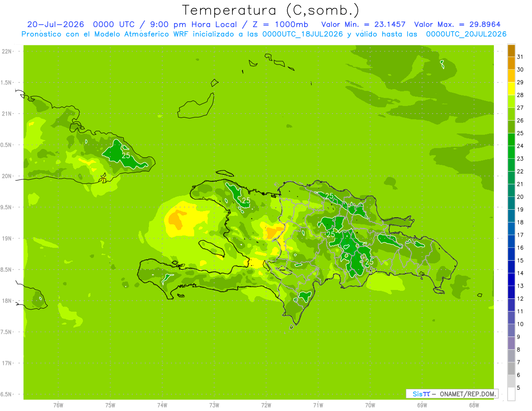
Task: Click the "31" value on the color scale
Action: click(x=520, y=57)
